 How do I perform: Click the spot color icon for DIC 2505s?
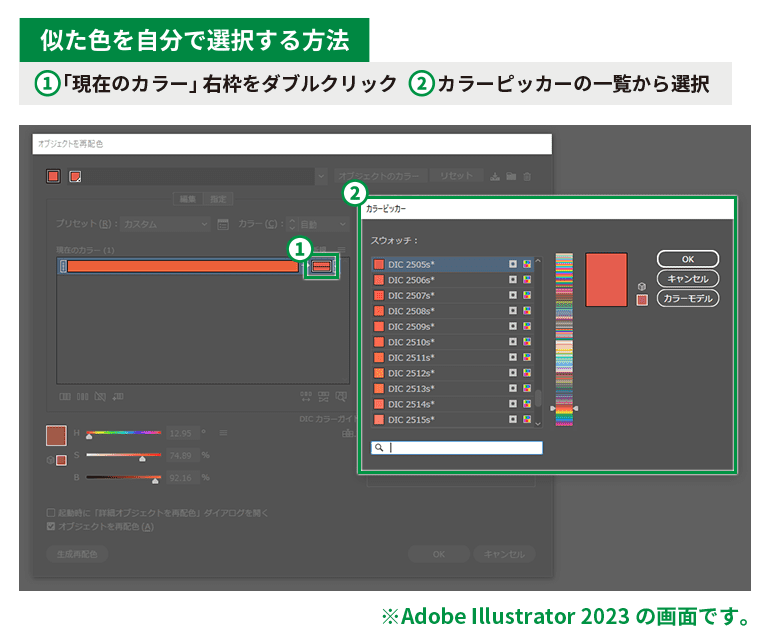pos(513,265)
